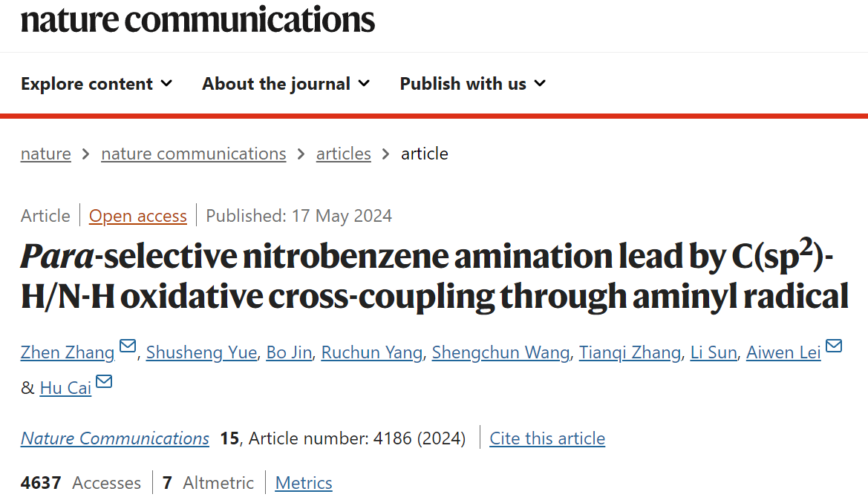Open the About the journal dropdown
The height and width of the screenshot is (500, 868).
286,84
